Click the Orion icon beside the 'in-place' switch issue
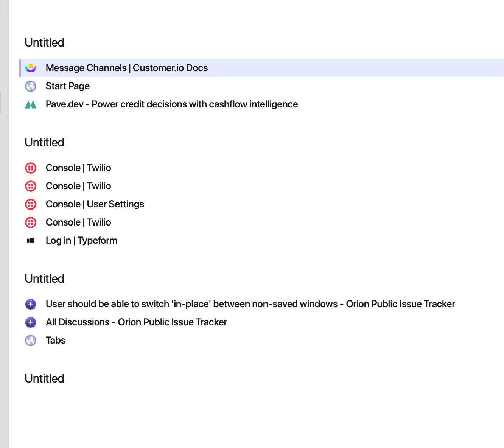 point(31,304)
